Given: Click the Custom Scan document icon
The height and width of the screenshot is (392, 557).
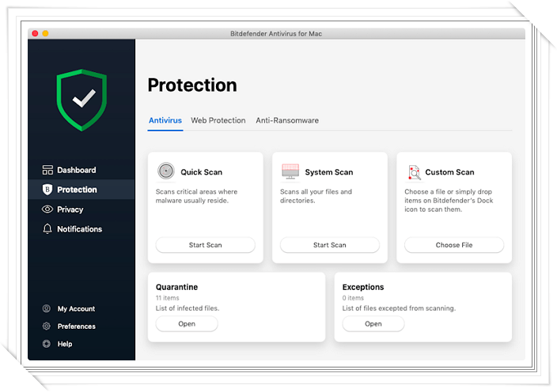Looking at the screenshot, I should [x=415, y=172].
